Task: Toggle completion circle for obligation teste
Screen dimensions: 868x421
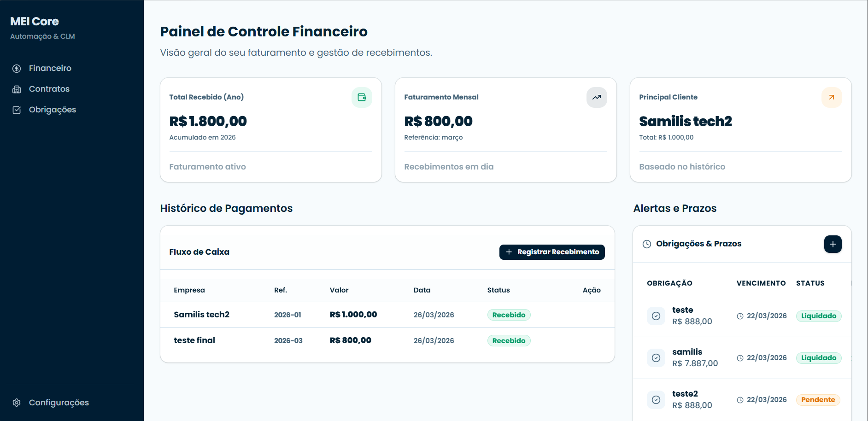Action: coord(656,316)
